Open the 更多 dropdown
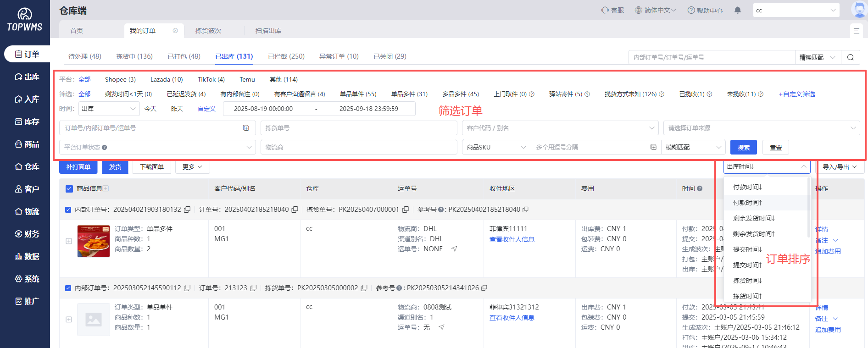The image size is (868, 348). coord(192,167)
